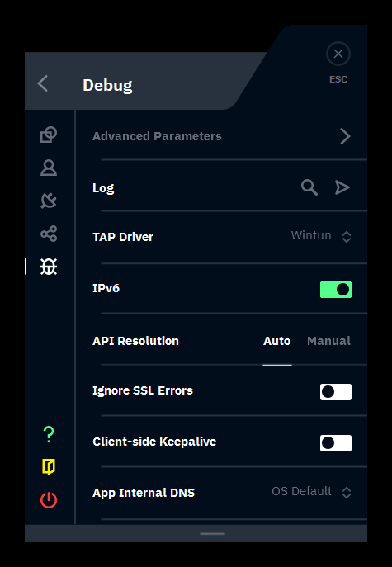Click the bottom resize handle bar
The width and height of the screenshot is (392, 567).
point(212,533)
